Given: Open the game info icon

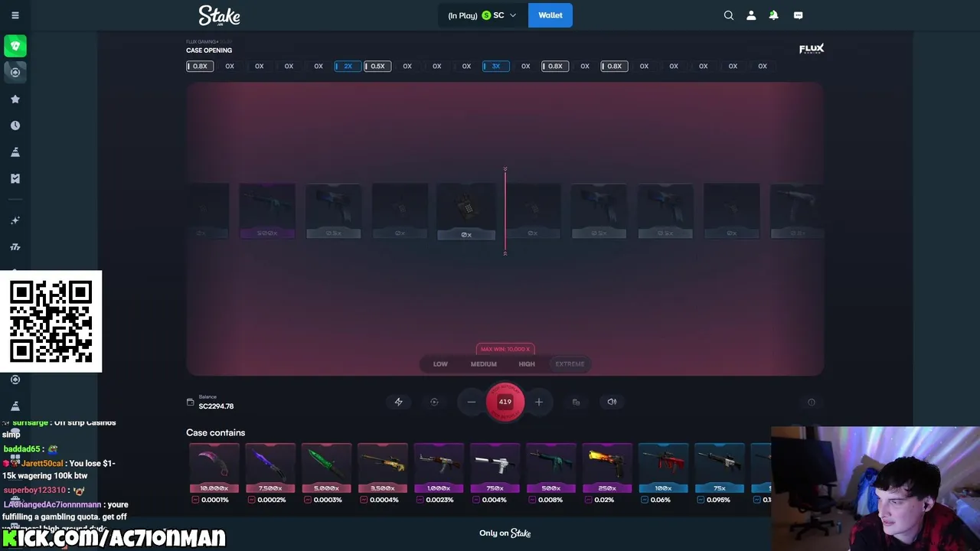Looking at the screenshot, I should 812,402.
